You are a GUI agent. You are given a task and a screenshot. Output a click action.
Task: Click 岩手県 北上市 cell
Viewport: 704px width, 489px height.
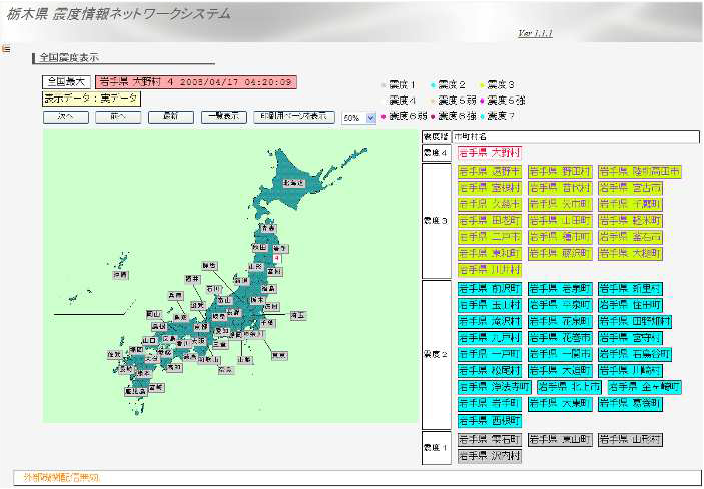click(569, 387)
